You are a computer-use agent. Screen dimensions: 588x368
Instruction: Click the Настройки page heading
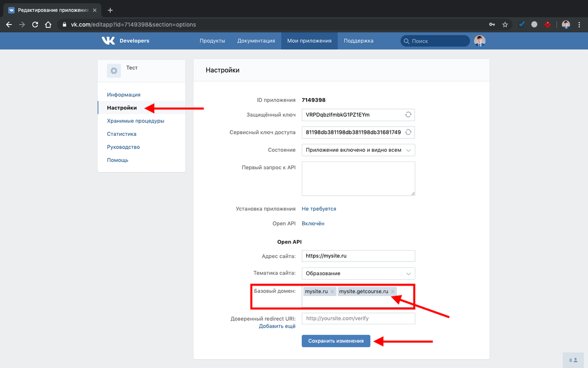222,70
